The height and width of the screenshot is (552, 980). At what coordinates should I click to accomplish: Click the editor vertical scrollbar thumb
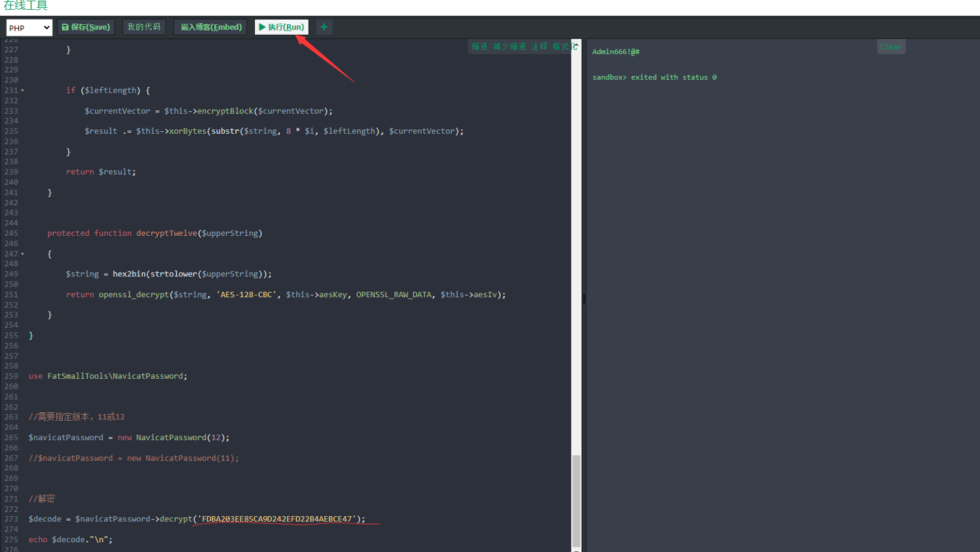pos(576,500)
